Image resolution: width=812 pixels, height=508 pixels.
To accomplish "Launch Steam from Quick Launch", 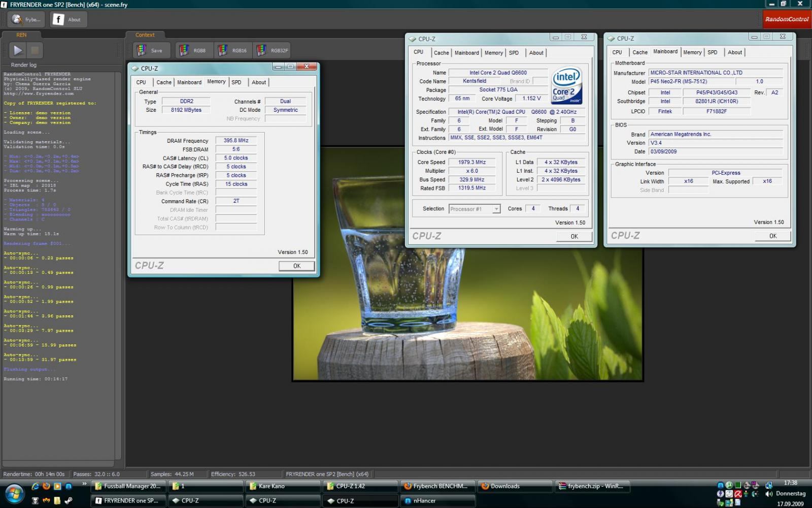I will [x=69, y=500].
